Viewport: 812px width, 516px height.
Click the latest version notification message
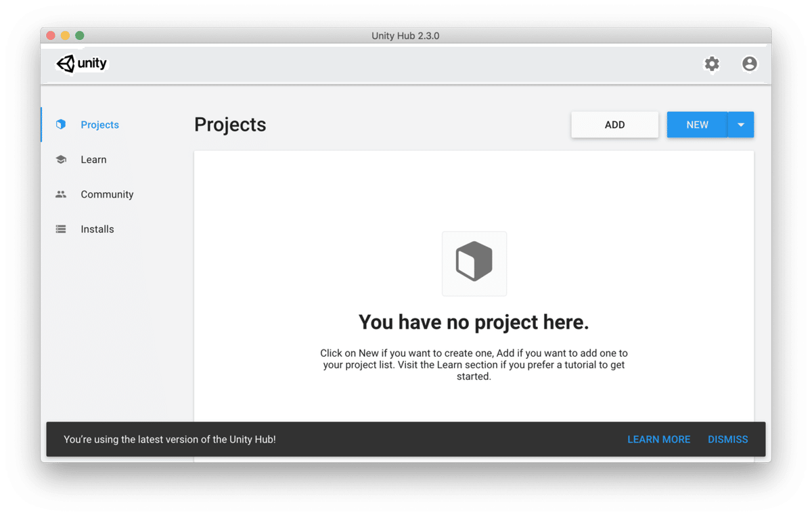[170, 439]
